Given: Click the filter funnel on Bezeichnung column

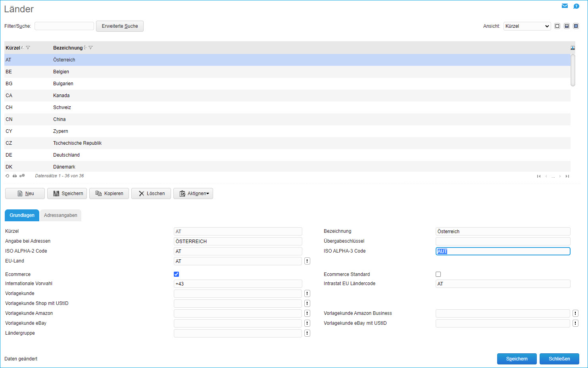Looking at the screenshot, I should pos(91,48).
